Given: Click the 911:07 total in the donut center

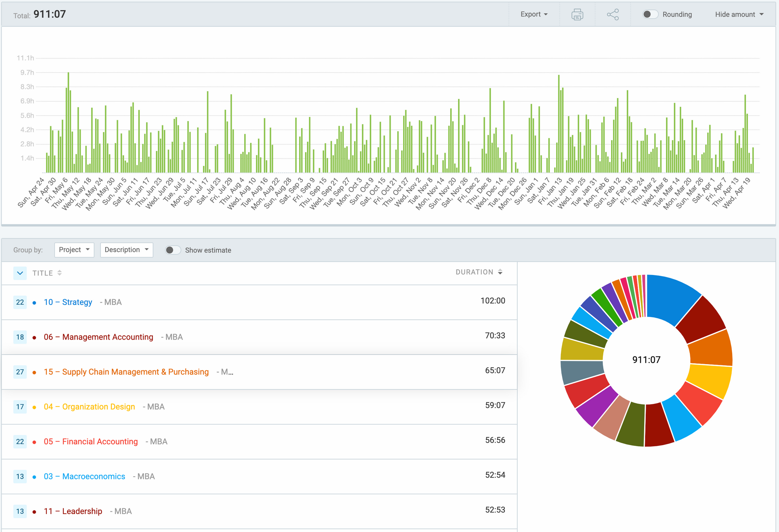Looking at the screenshot, I should tap(646, 359).
